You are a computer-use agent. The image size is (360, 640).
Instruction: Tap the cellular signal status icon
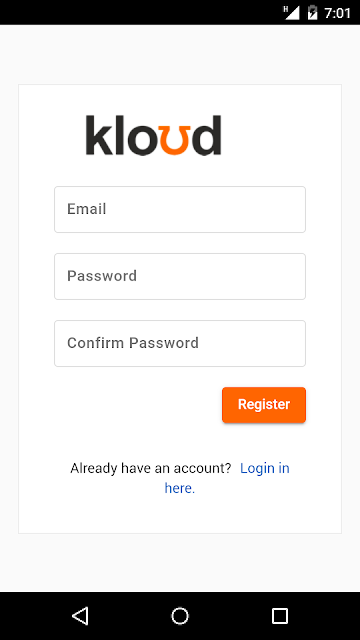point(291,13)
